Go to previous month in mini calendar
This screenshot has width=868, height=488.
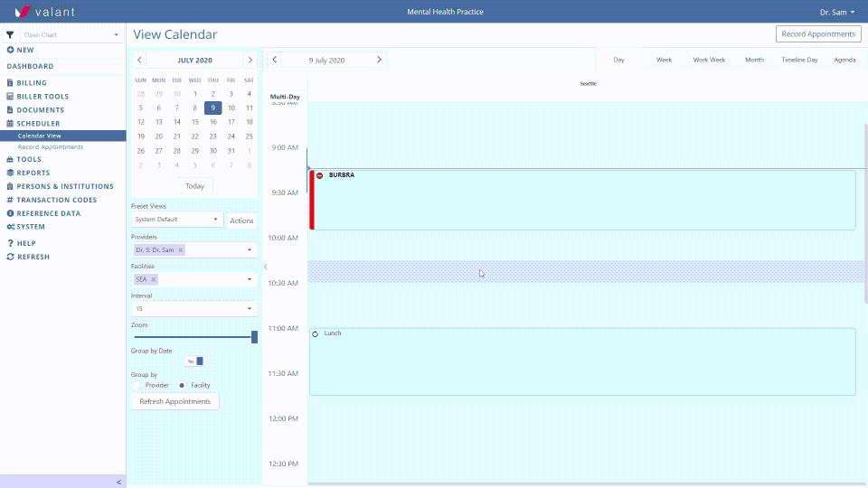pos(139,60)
